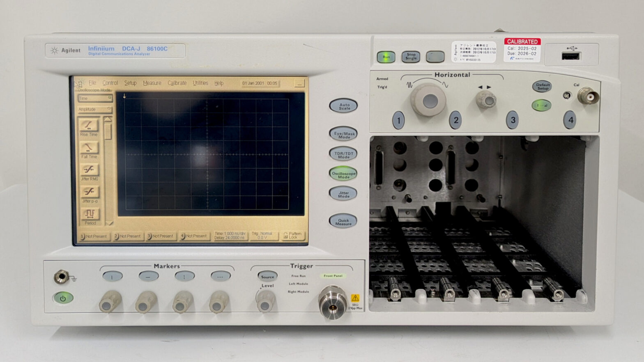Switch to Eye/Mask Mode

343,134
